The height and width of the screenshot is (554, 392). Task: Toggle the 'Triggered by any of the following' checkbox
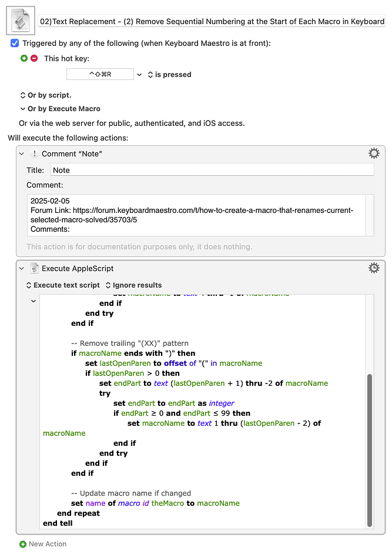(15, 43)
